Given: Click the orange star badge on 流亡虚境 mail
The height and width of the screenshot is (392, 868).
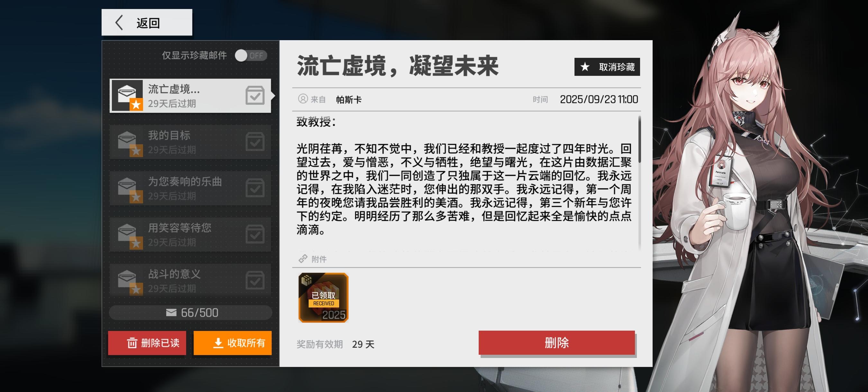Looking at the screenshot, I should (x=136, y=105).
